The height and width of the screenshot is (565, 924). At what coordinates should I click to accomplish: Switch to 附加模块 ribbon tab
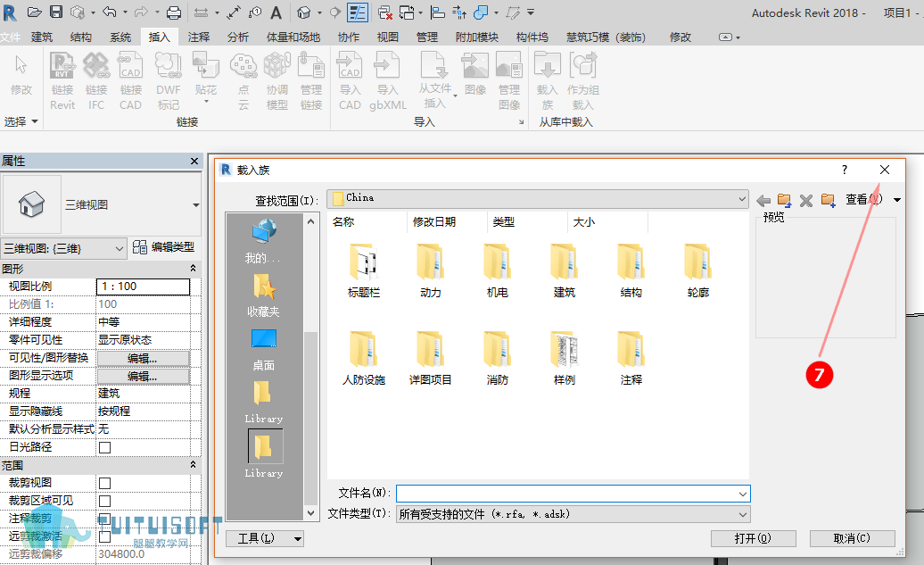coord(477,37)
